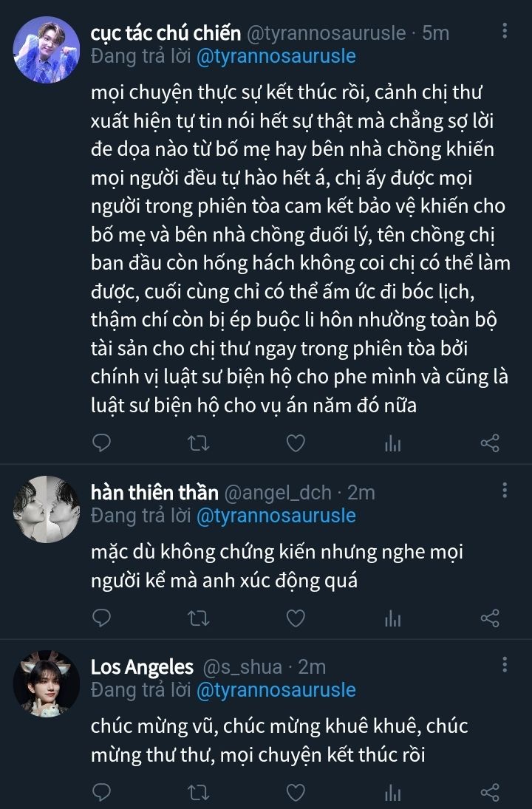This screenshot has width=532, height=809.
Task: Like hàn thiên thần's tweet
Action: pos(296,618)
